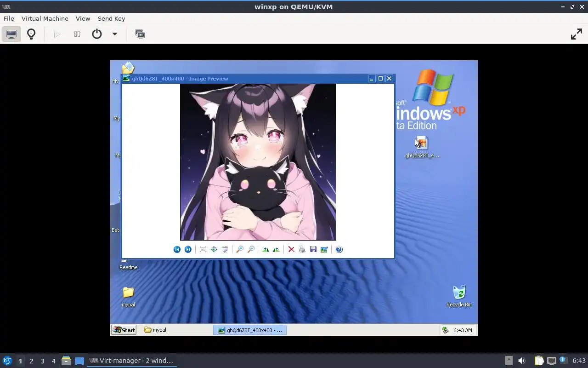Open the host application menu icon
Screen dimensions: 588x368
coord(7,361)
